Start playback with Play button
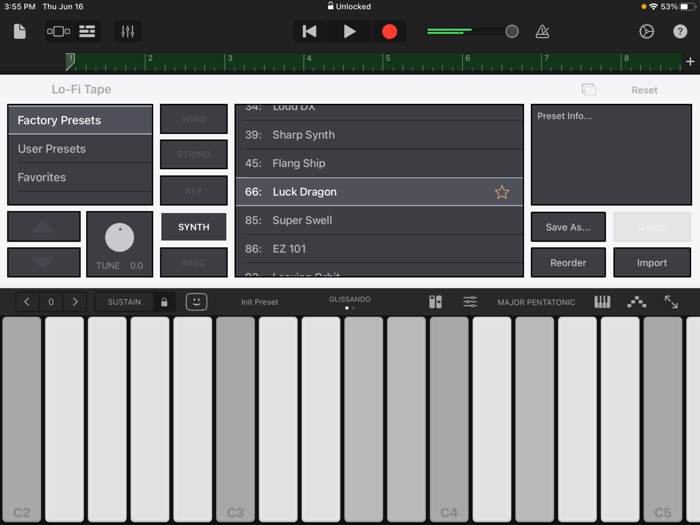700x525 pixels. pyautogui.click(x=350, y=32)
